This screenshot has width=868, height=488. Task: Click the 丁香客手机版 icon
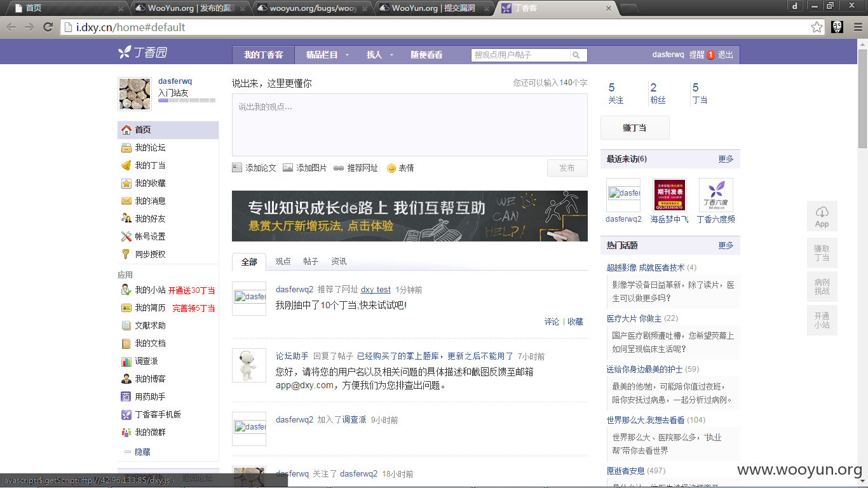click(126, 414)
